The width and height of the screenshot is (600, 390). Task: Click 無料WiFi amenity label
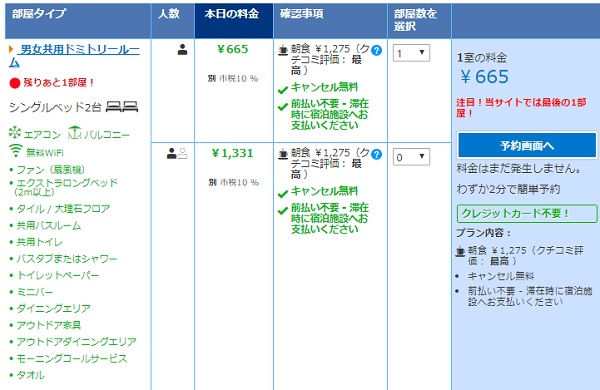45,153
